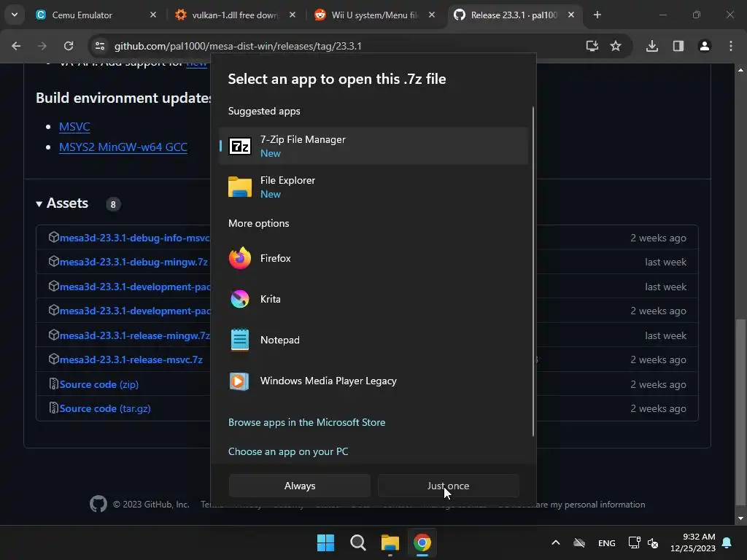Download mesa3d-23.3.1-release-mingw.7z
Image resolution: width=747 pixels, height=560 pixels.
coord(134,335)
